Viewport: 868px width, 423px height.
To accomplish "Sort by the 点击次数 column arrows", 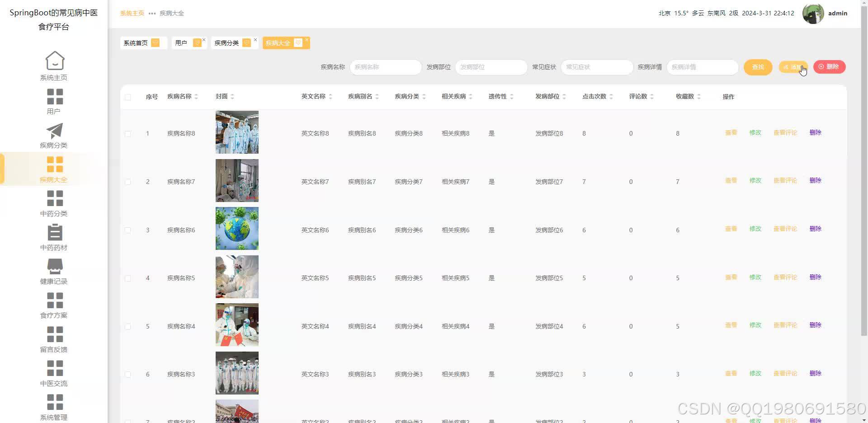I will 611,97.
